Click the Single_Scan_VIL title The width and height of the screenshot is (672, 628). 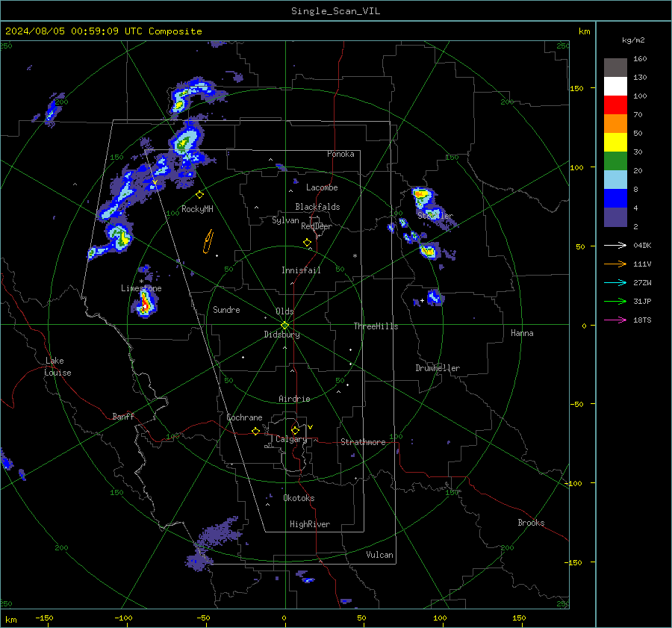[335, 11]
